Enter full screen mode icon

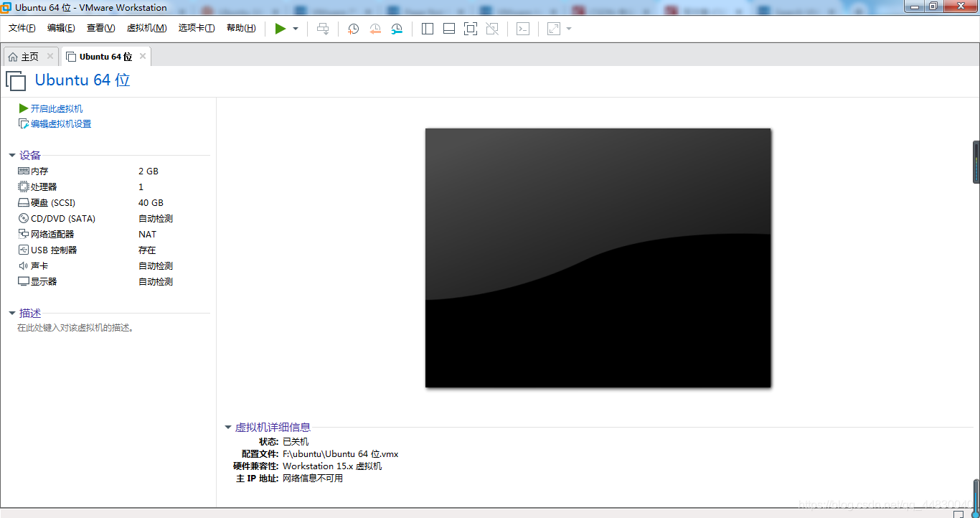[x=471, y=29]
